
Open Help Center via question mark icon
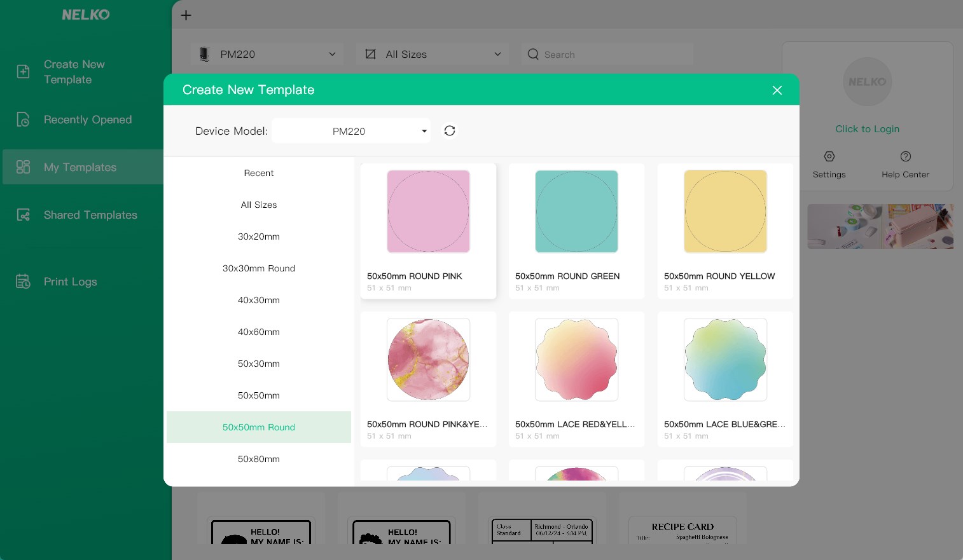[905, 156]
